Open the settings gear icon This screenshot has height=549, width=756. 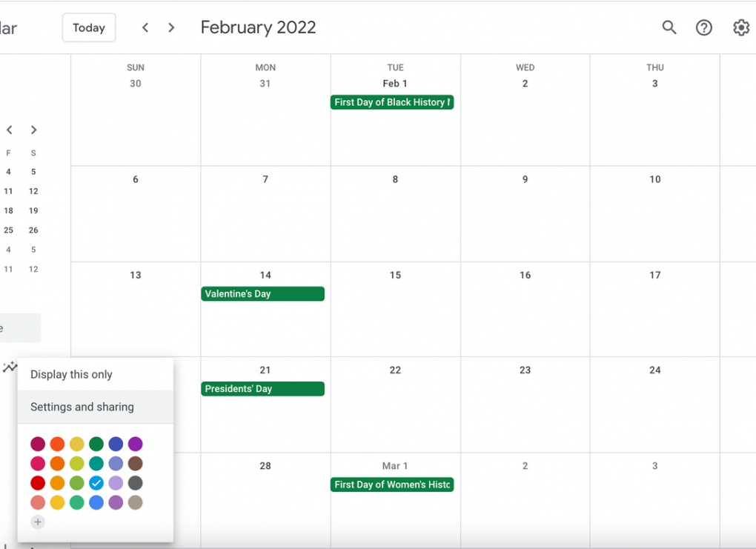coord(741,27)
